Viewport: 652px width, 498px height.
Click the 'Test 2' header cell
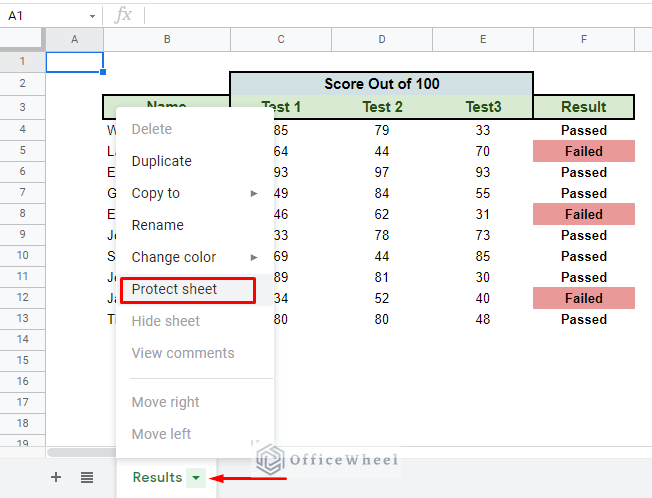382,107
